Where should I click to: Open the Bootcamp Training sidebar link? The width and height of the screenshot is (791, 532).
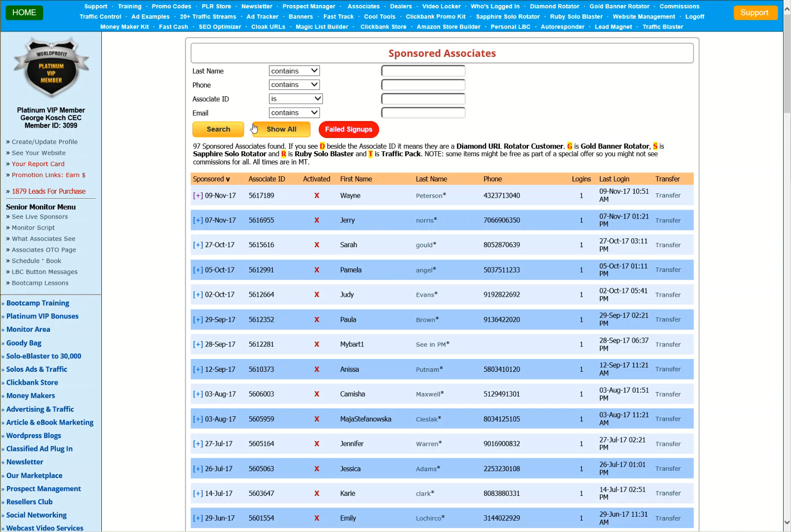[38, 303]
